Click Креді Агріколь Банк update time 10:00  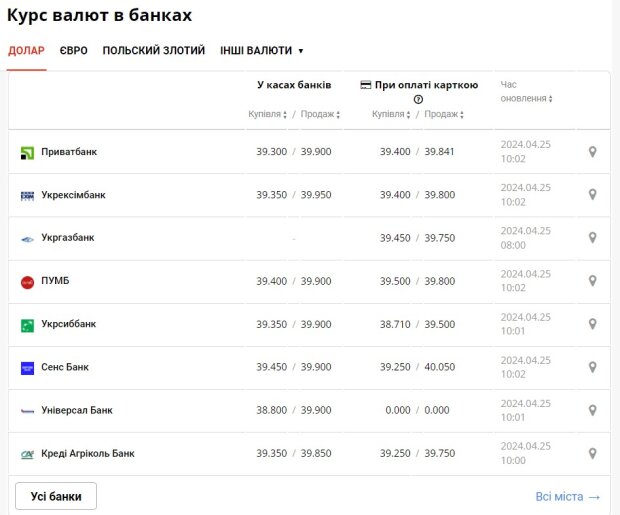(x=513, y=460)
